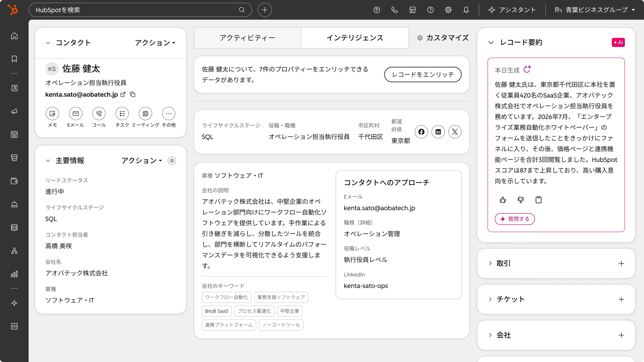
Task: Click the ワークフロー自動化 keyword tag
Action: 226,297
